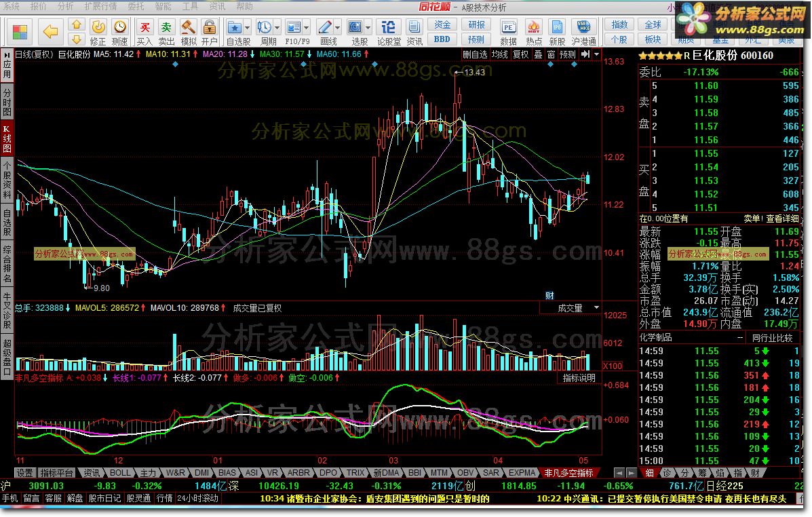Screen dimensions: 812x517
Task: Click the 设置 settings button
Action: pyautogui.click(x=24, y=473)
